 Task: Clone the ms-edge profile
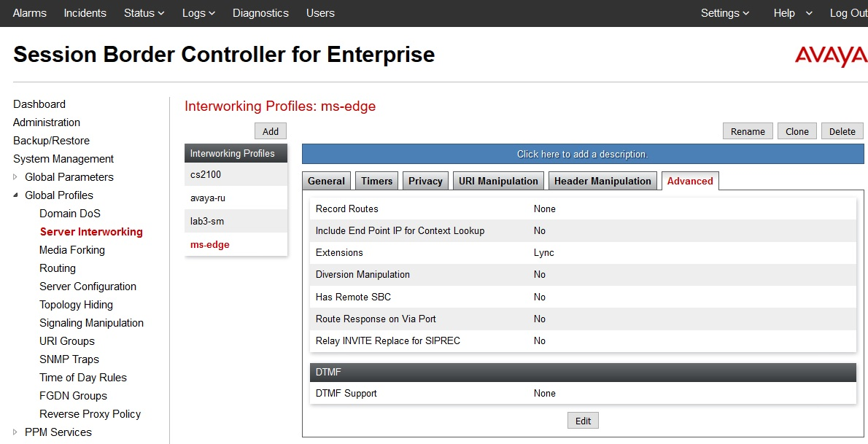[797, 131]
